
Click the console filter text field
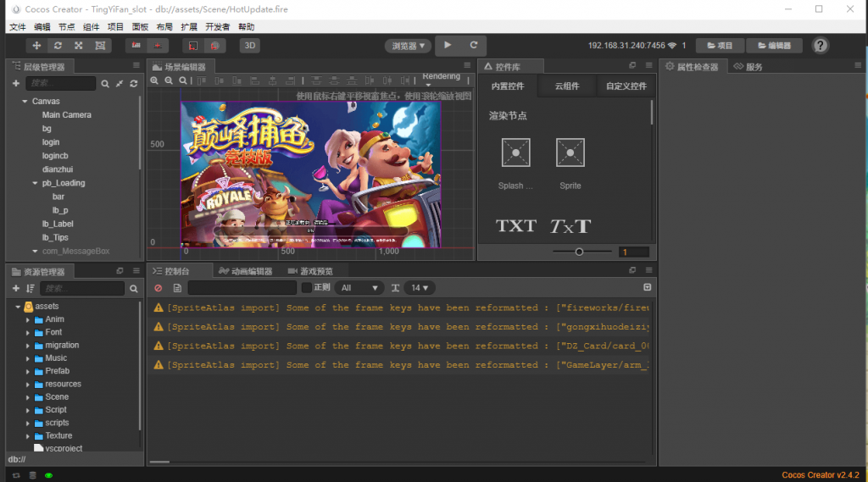[x=242, y=288]
